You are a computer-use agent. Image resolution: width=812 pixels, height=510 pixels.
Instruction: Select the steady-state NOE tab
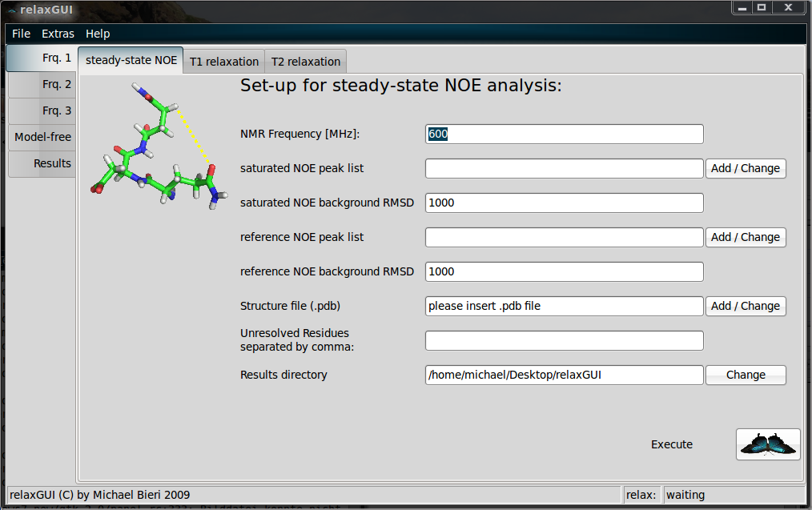[x=131, y=60]
